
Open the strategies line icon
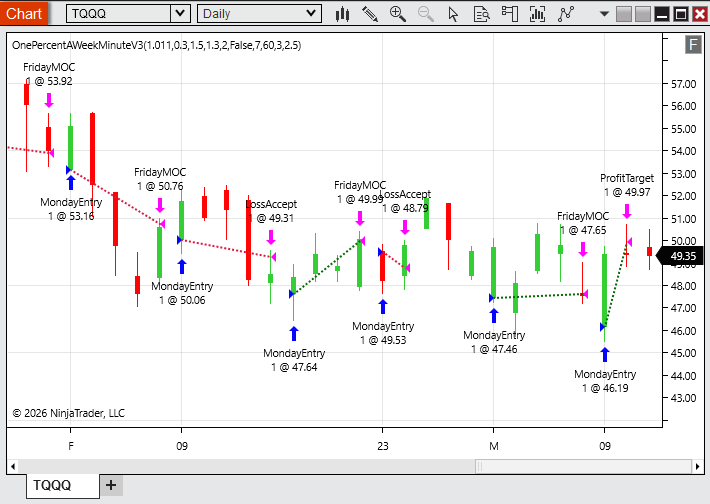pyautogui.click(x=566, y=14)
